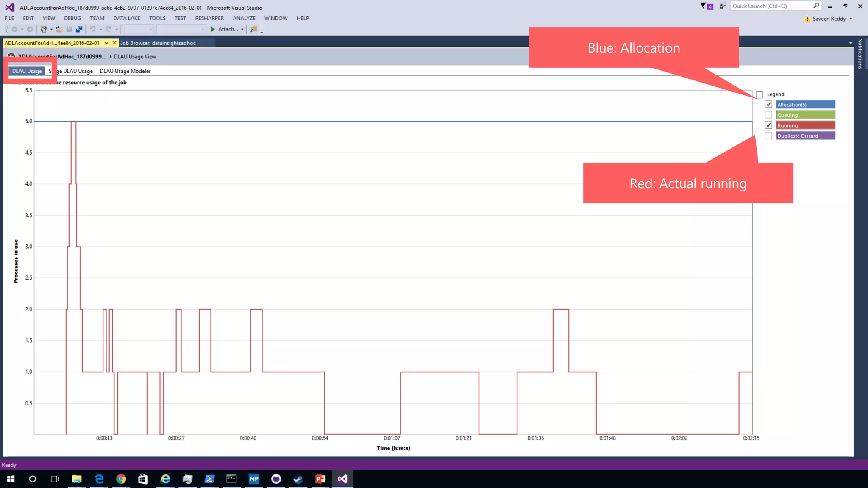The image size is (868, 488).
Task: Switch to the DLAU Usage Modeler tab
Action: 125,71
